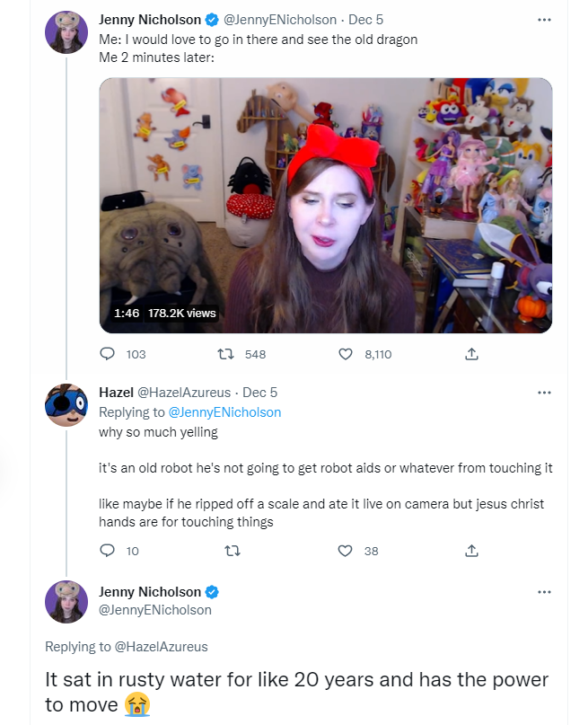Open Hazel's profile avatar

click(x=66, y=405)
